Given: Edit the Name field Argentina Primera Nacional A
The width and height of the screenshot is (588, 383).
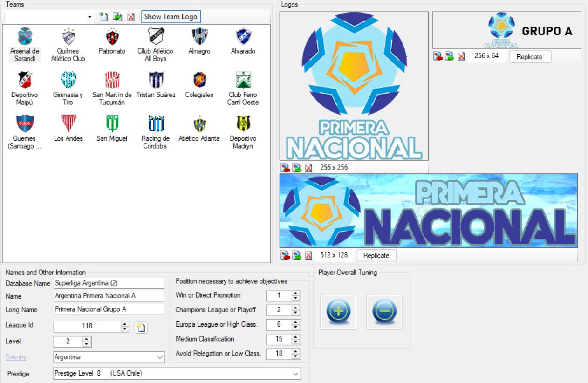Looking at the screenshot, I should (x=109, y=296).
